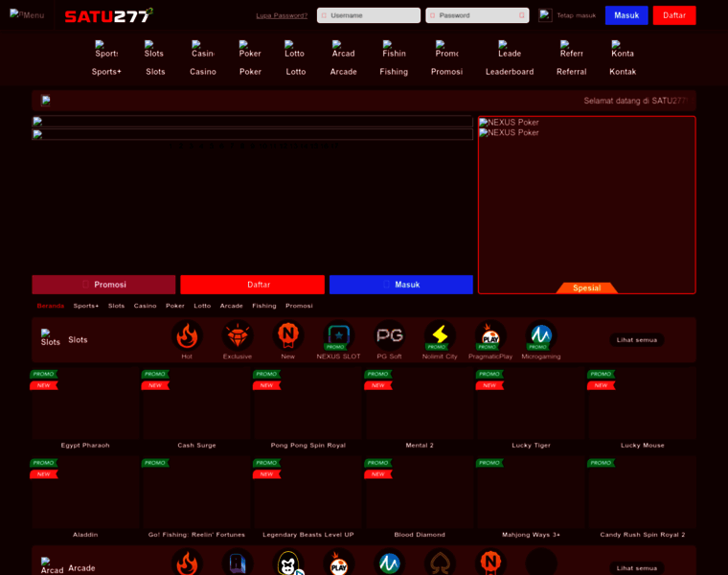Open the Aladdin game thumbnail

pyautogui.click(x=85, y=493)
